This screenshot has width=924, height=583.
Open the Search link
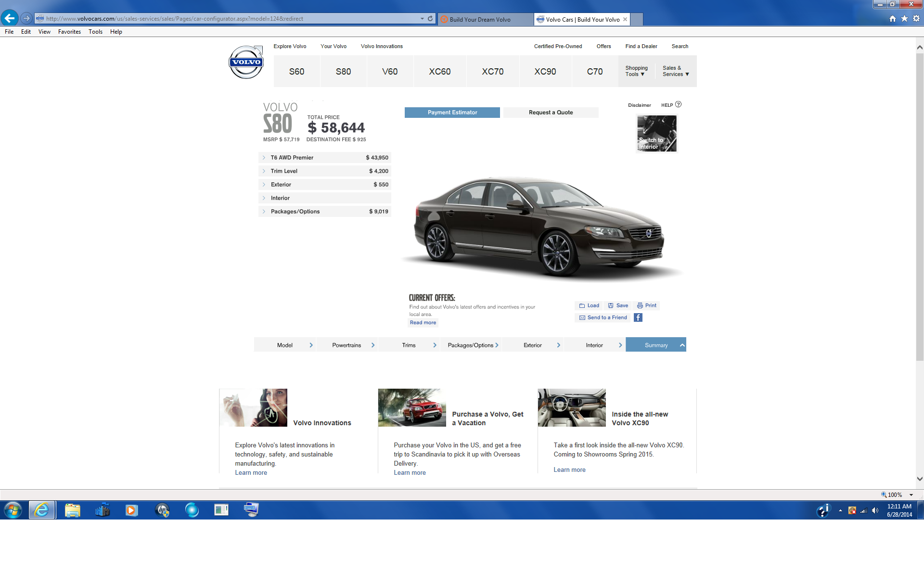(680, 46)
